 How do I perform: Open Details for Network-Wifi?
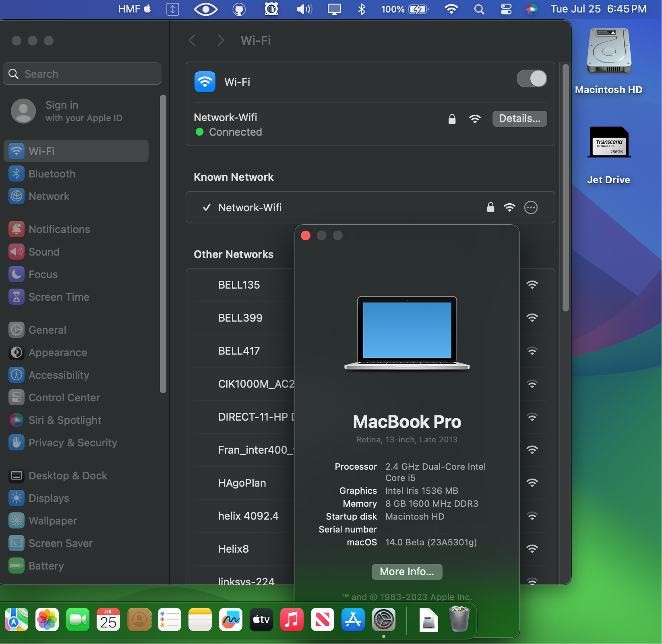click(x=519, y=118)
